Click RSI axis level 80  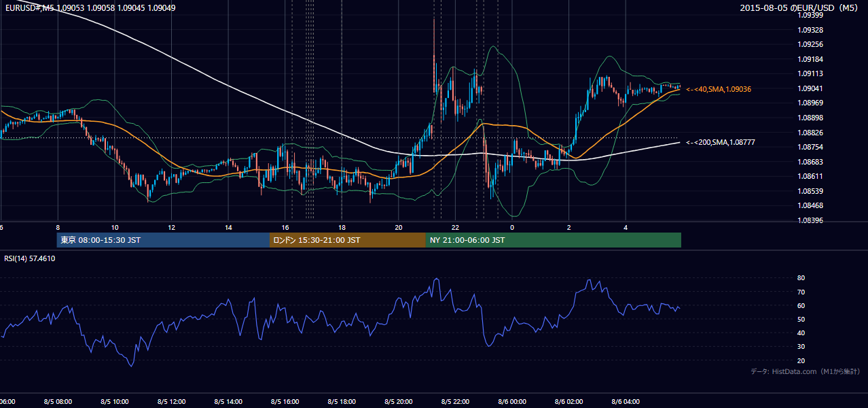(x=801, y=278)
